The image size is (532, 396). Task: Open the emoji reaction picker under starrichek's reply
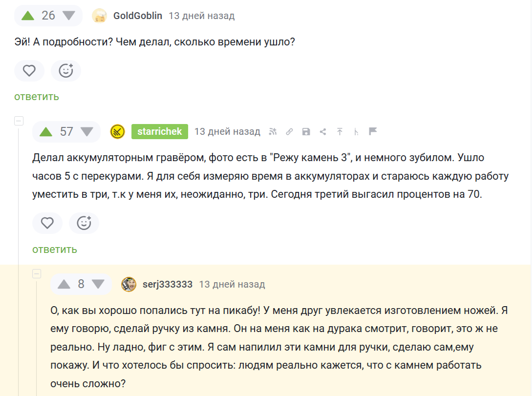tap(84, 223)
